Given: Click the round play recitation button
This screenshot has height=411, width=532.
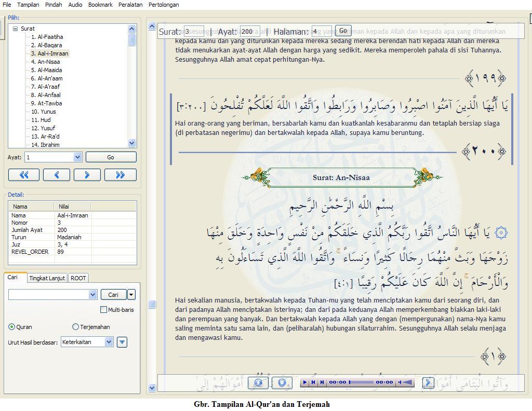Looking at the screenshot, I should [x=258, y=382].
